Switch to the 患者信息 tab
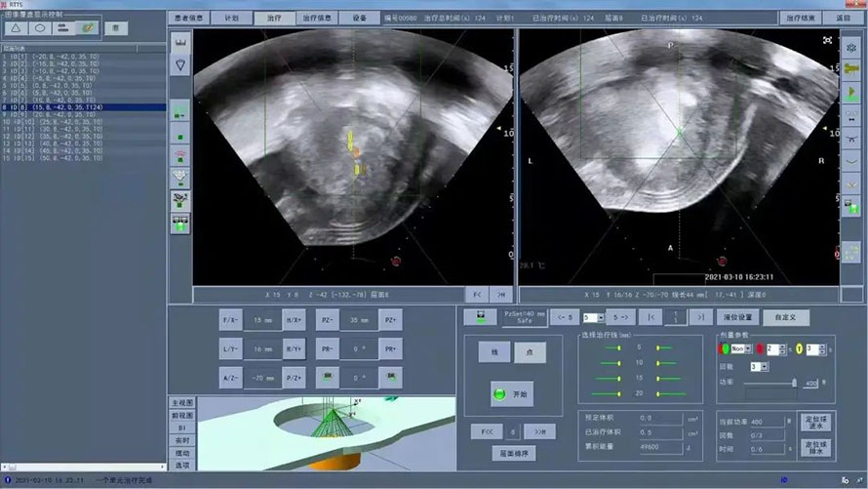Screen dimensions: 868x489 (x=188, y=18)
